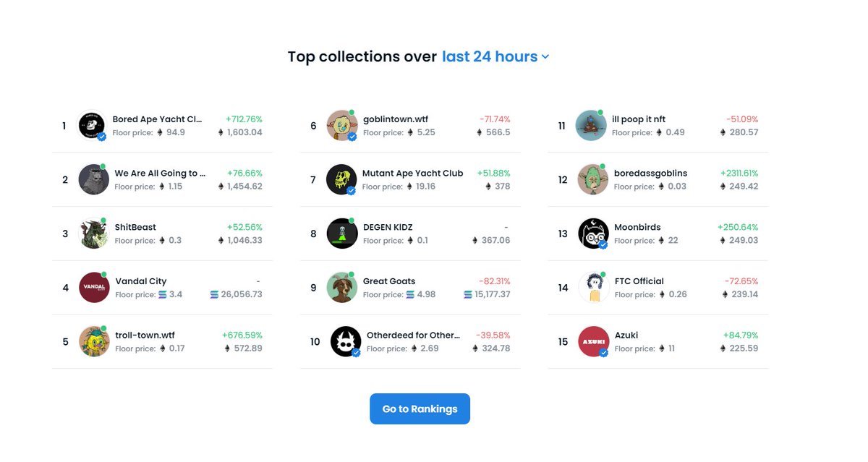The width and height of the screenshot is (868, 462).
Task: Click verified badge on Azuki avatar
Action: tap(603, 353)
